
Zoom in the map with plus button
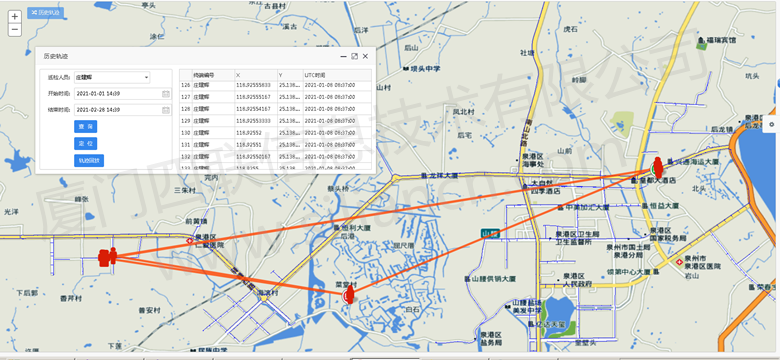tap(15, 16)
